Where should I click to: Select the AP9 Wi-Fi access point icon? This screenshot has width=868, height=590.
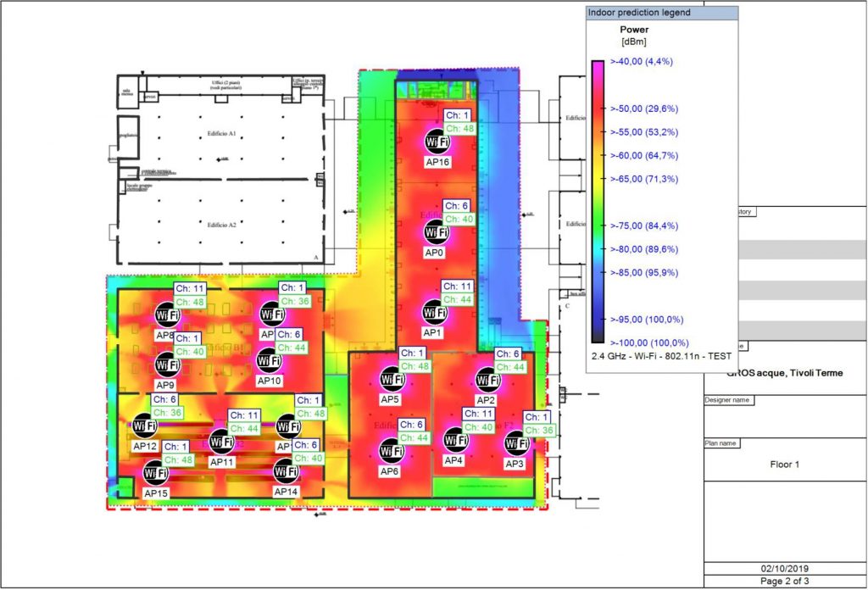tap(167, 365)
